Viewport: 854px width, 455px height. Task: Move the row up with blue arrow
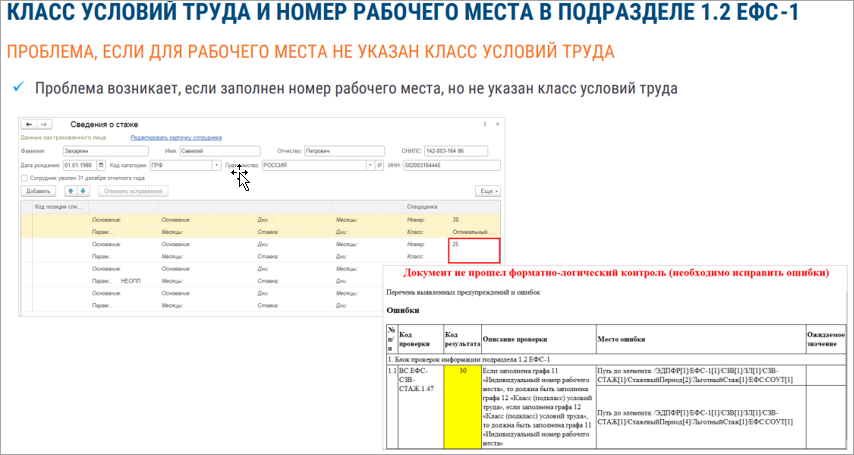coord(71,191)
